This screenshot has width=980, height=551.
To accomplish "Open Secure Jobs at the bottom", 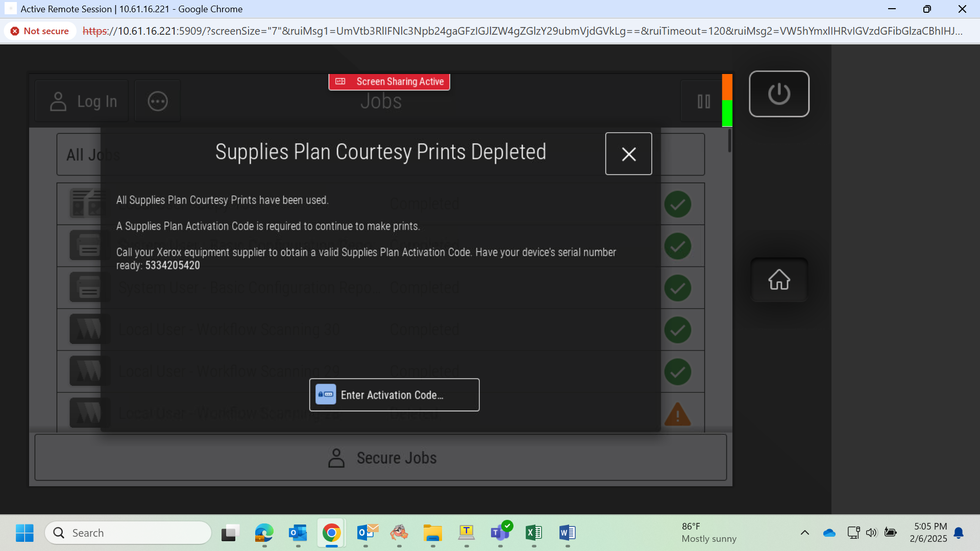I will [x=381, y=458].
